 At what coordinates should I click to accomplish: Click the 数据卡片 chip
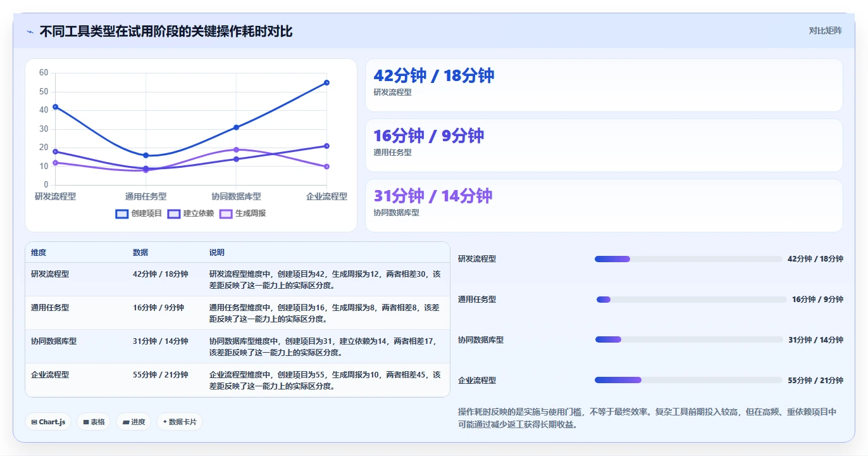tap(180, 422)
